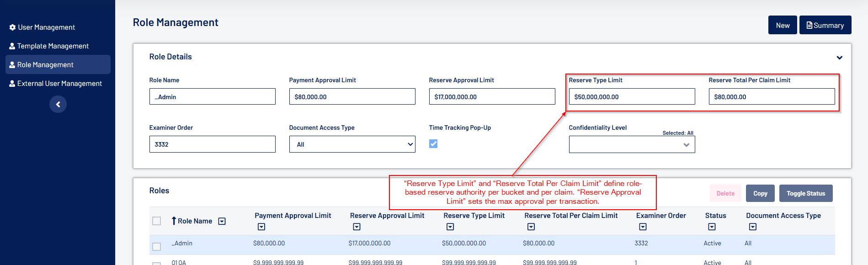
Task: Open the Payment Approval Limit column filter
Action: (261, 227)
